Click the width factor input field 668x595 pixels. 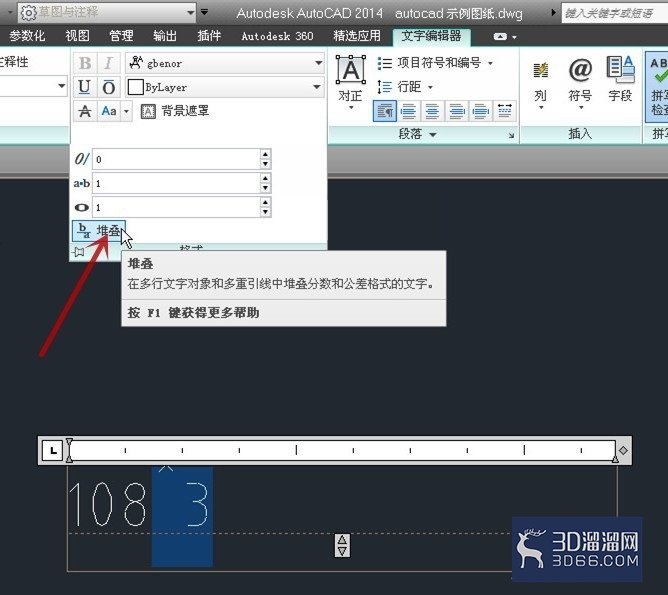176,207
